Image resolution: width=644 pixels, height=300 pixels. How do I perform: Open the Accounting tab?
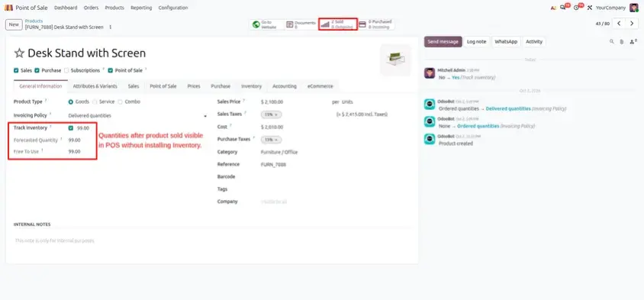point(285,86)
